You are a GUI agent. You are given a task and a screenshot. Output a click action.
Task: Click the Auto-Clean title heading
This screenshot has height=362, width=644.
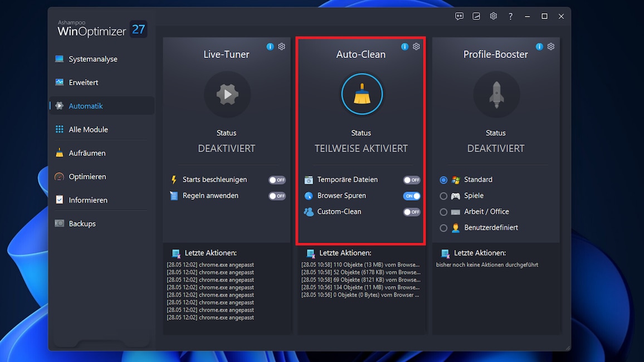361,54
